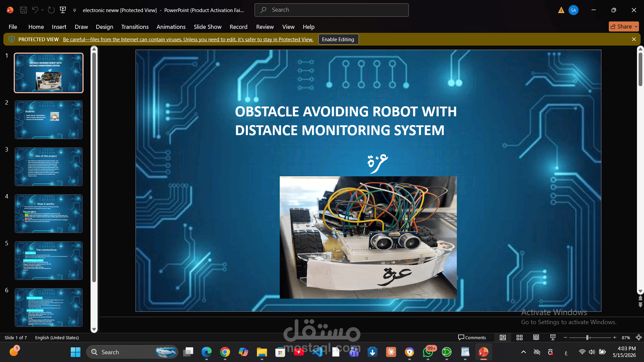Click the robot car photo on the slide

(x=368, y=237)
